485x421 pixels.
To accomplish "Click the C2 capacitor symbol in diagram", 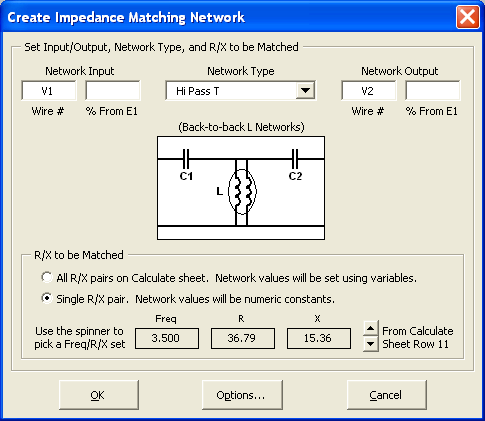I will coord(295,159).
